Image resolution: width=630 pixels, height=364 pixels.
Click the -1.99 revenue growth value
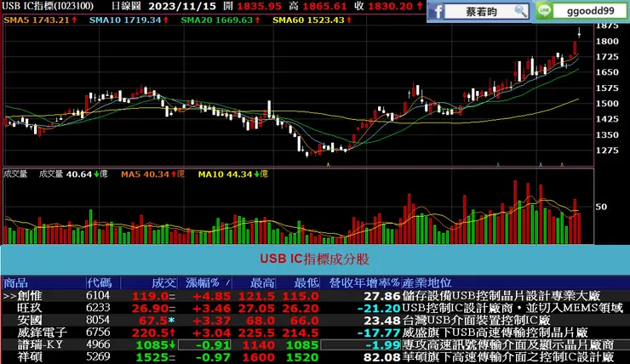383,345
